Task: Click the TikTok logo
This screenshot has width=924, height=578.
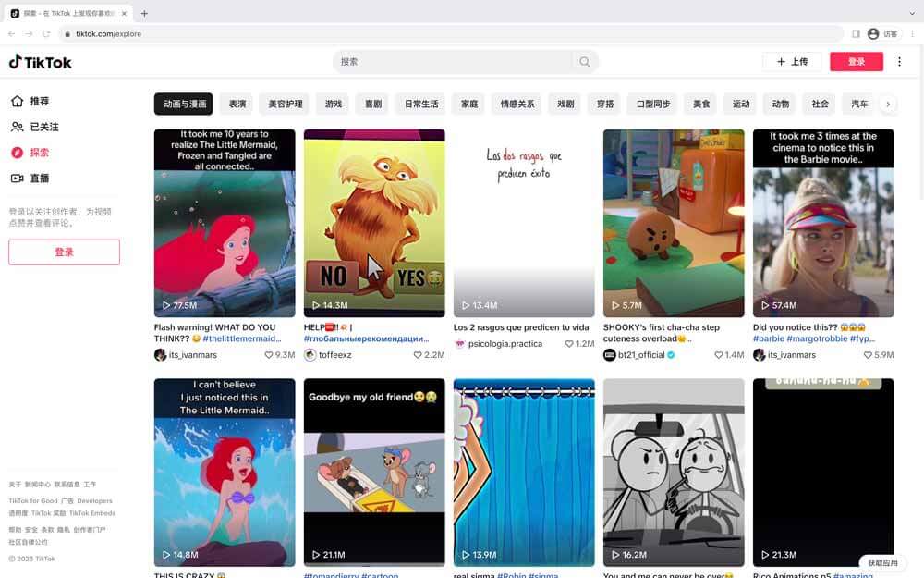Action: [x=40, y=62]
